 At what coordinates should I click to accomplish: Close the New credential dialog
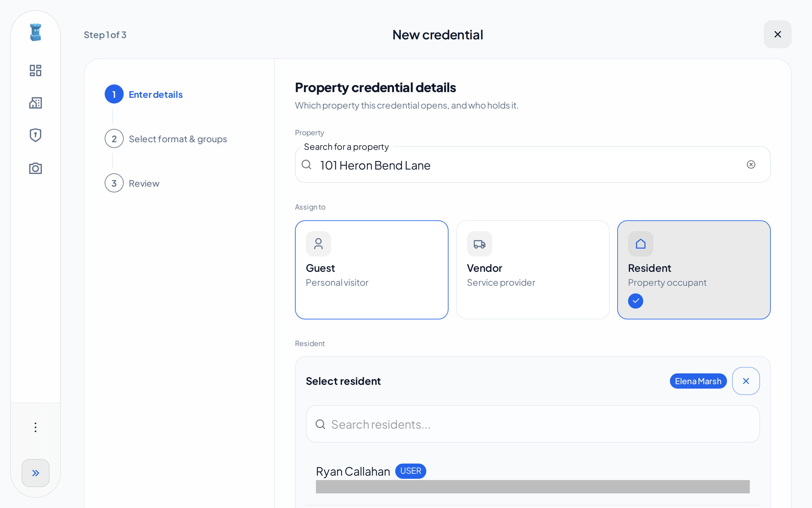coord(777,34)
